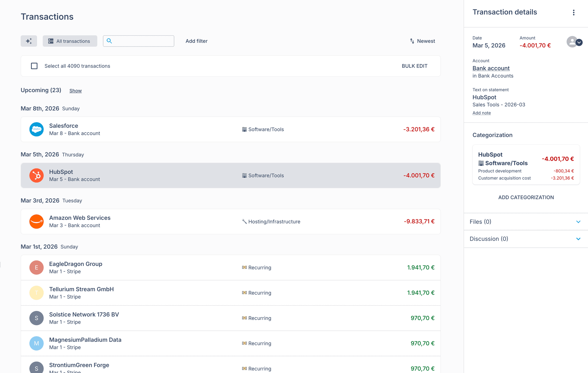The image size is (588, 373).
Task: Click the Amazon Web Services logo icon
Action: [36, 222]
